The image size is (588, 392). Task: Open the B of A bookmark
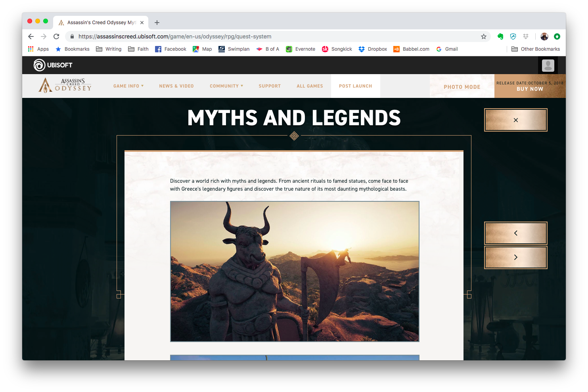tap(268, 49)
